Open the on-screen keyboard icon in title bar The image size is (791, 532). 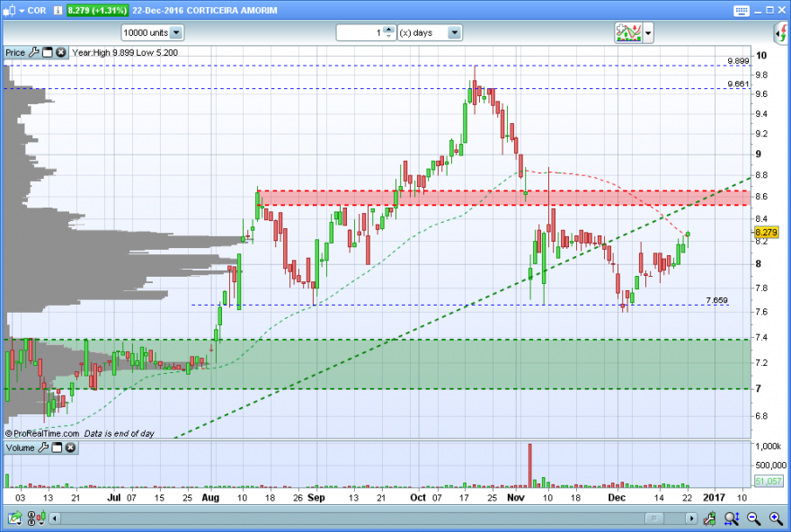click(x=741, y=11)
